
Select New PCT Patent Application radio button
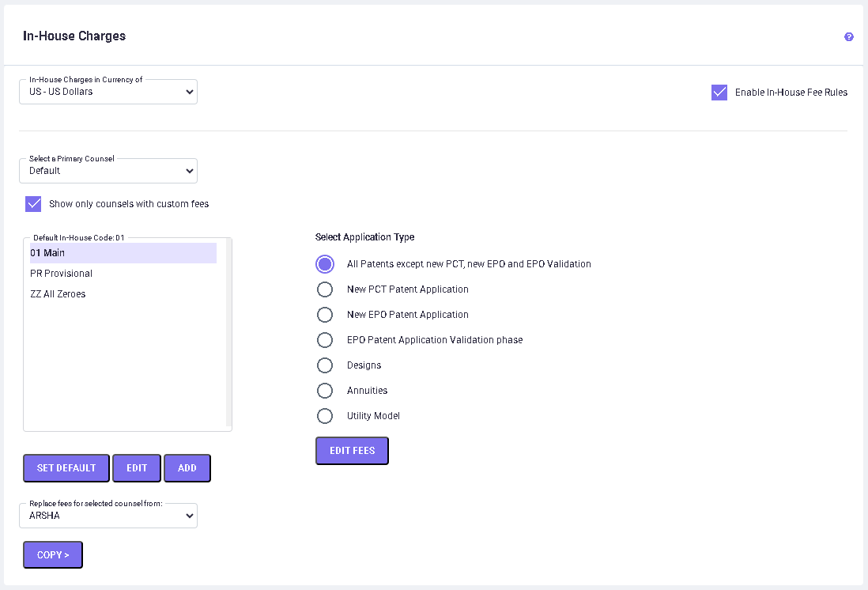tap(325, 289)
